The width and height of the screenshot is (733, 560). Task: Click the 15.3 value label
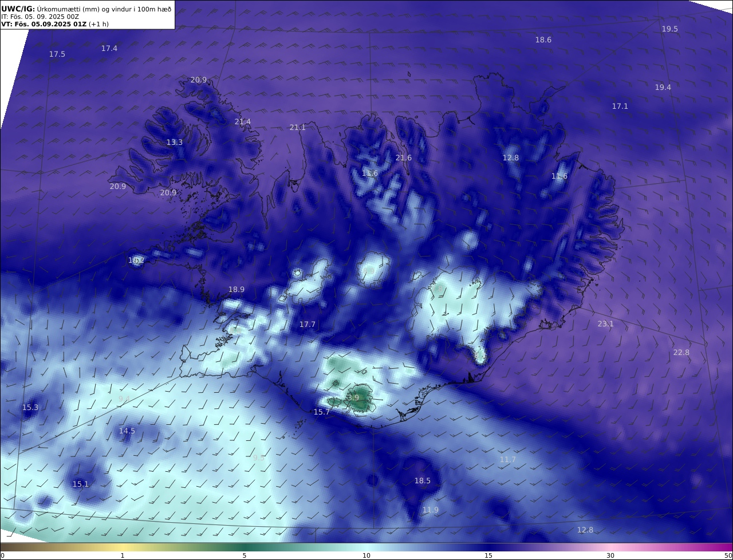(30, 408)
